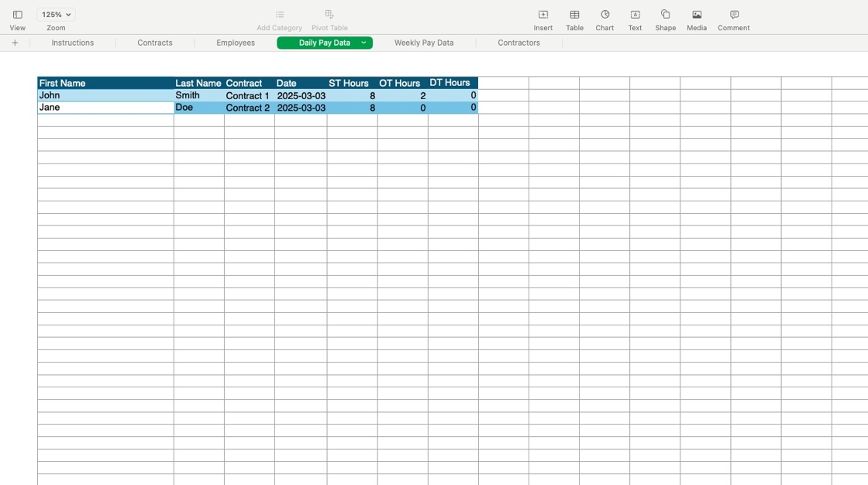Viewport: 868px width, 485px height.
Task: Select the OT Hours header cell
Action: (402, 83)
